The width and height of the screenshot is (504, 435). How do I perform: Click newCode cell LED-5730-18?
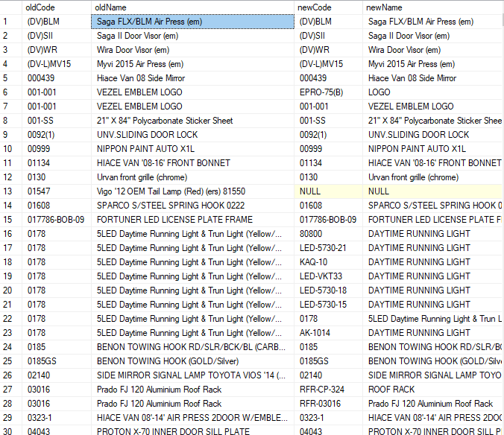[328, 290]
